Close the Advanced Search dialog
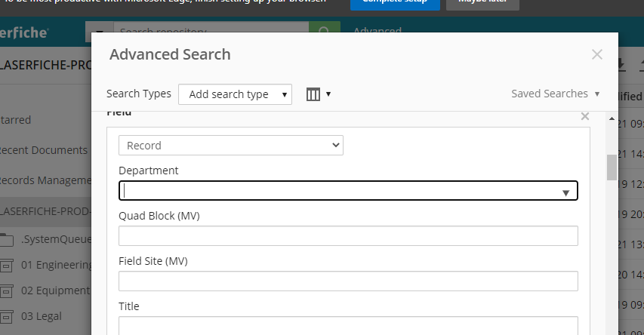 tap(596, 54)
